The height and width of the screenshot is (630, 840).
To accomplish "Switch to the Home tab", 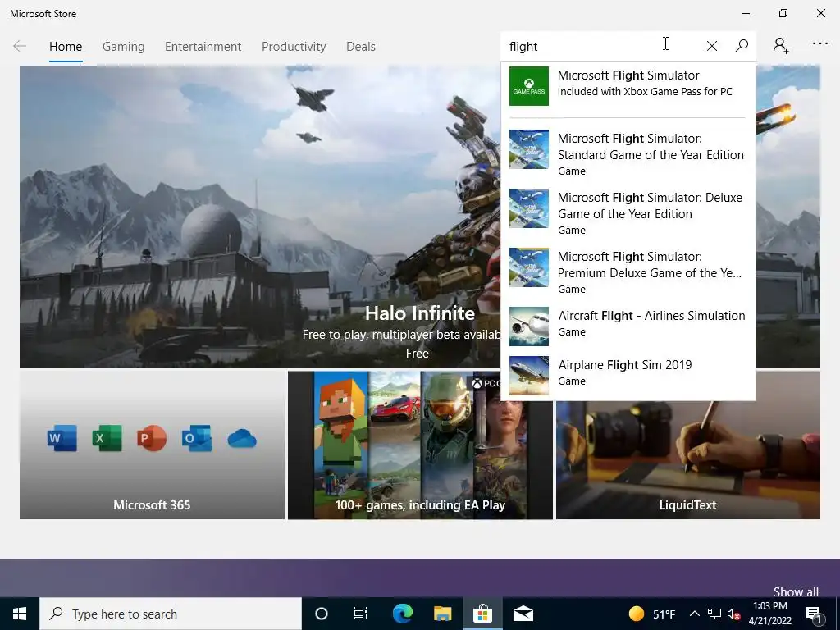I will coord(66,47).
